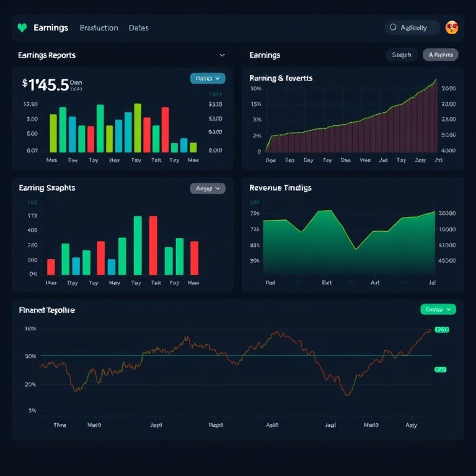Click the $145.5 earnings total value
The width and height of the screenshot is (476, 476).
click(45, 85)
